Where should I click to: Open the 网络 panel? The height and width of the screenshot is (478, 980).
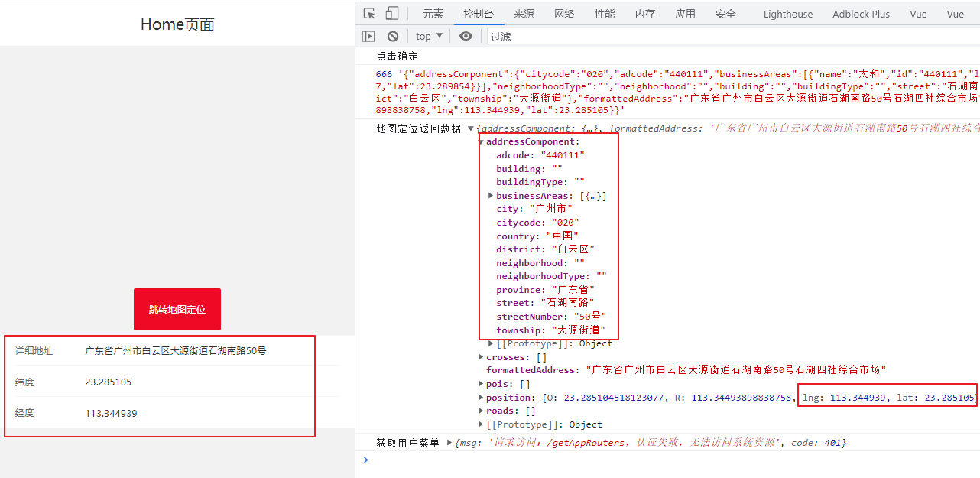[564, 13]
